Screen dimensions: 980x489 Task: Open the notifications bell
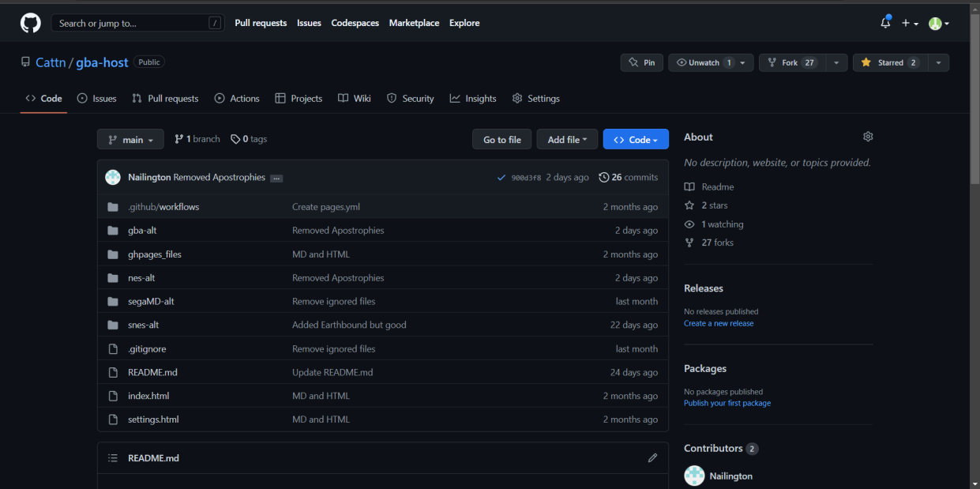point(885,22)
